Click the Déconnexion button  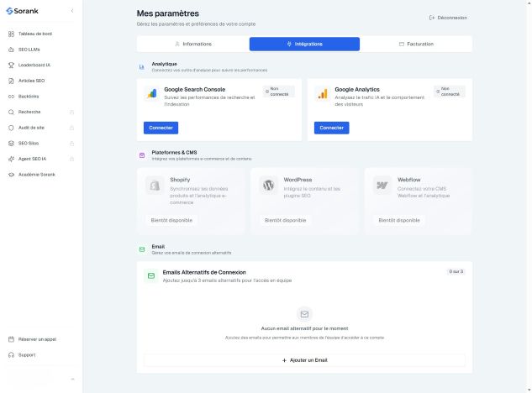click(x=448, y=18)
